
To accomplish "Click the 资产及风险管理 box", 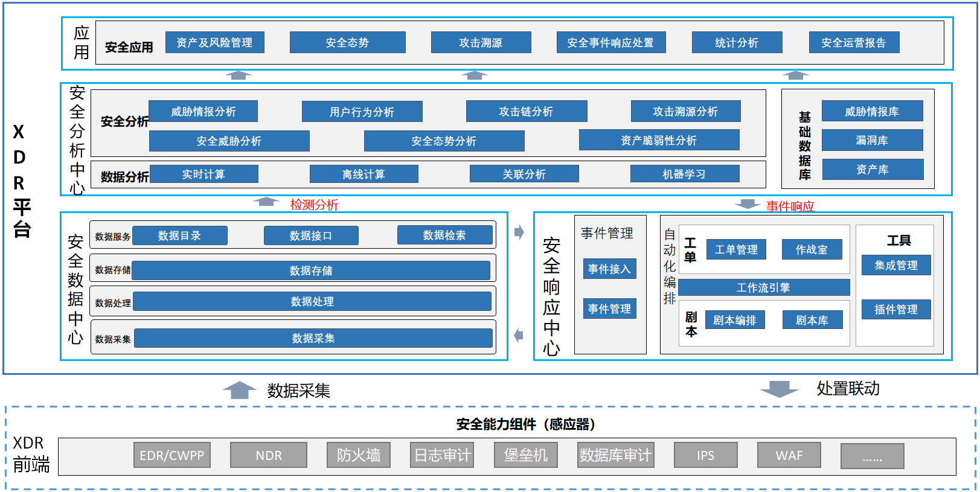I will (x=214, y=43).
